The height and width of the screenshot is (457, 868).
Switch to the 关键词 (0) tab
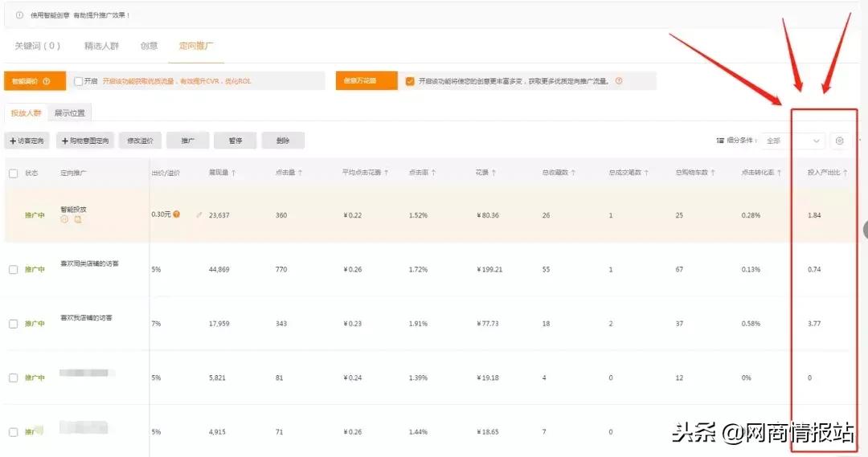coord(37,46)
